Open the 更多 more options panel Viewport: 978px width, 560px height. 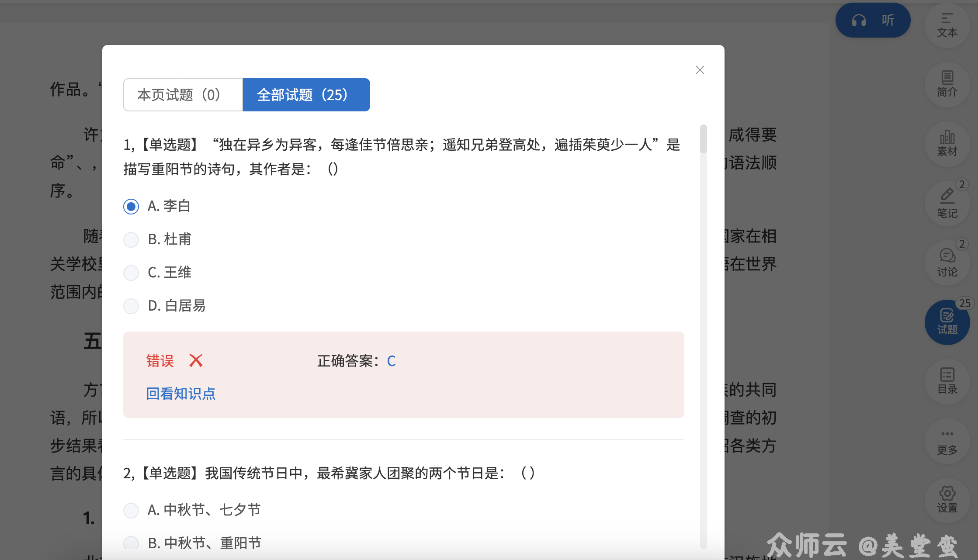(947, 442)
